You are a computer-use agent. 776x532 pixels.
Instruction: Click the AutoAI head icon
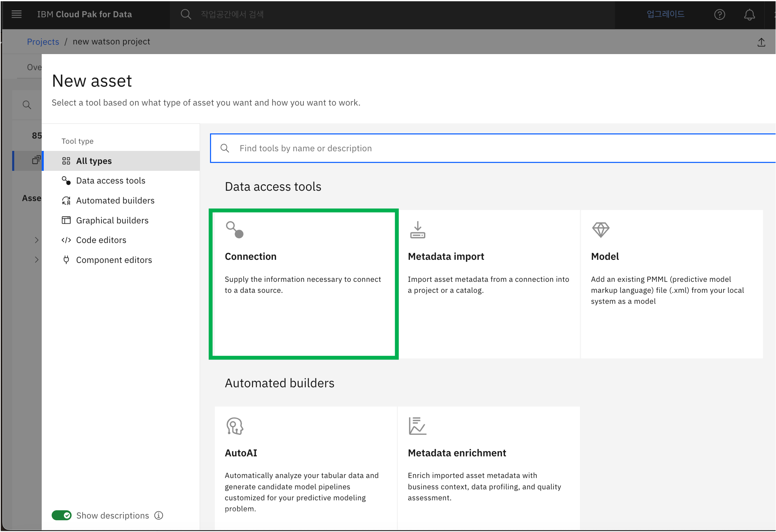(x=235, y=426)
